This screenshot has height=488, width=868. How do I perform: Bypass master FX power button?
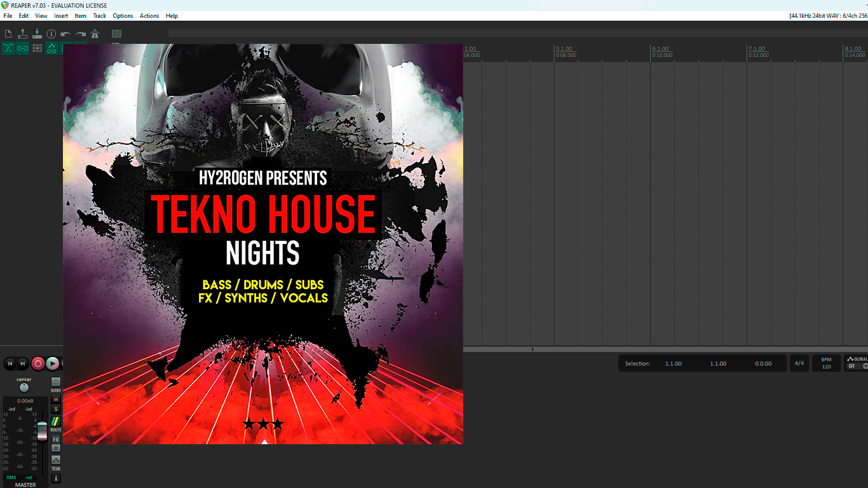[56, 448]
